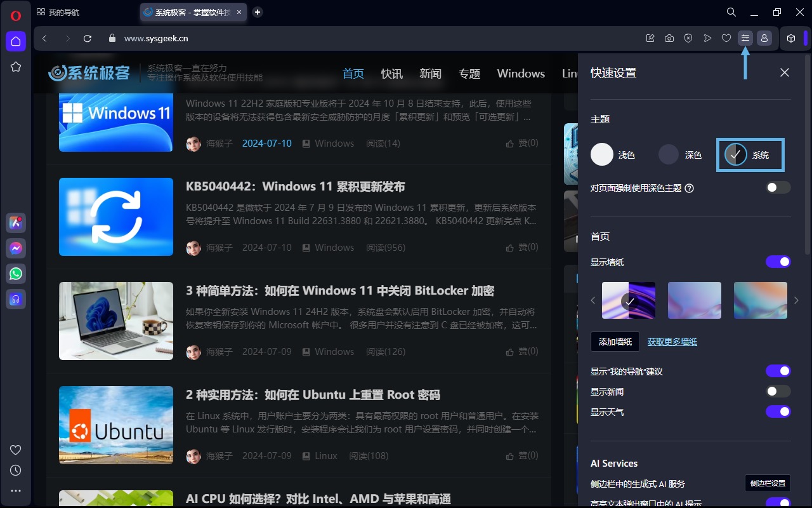Open the bookmarks star in sidebar

click(x=16, y=67)
